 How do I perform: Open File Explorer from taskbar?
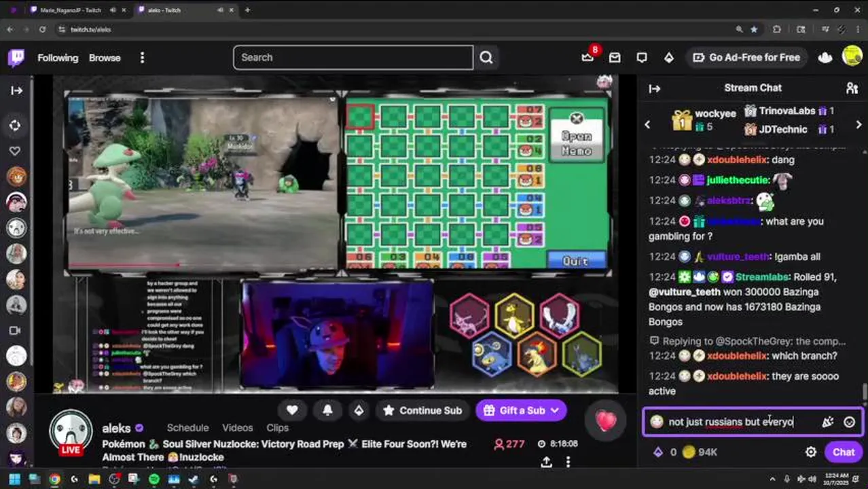[x=94, y=479]
